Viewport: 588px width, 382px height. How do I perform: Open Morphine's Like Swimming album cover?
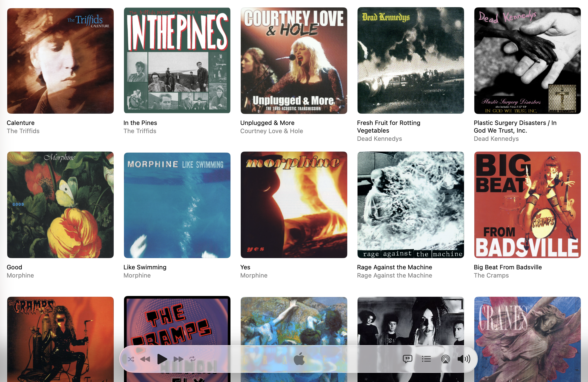point(177,205)
